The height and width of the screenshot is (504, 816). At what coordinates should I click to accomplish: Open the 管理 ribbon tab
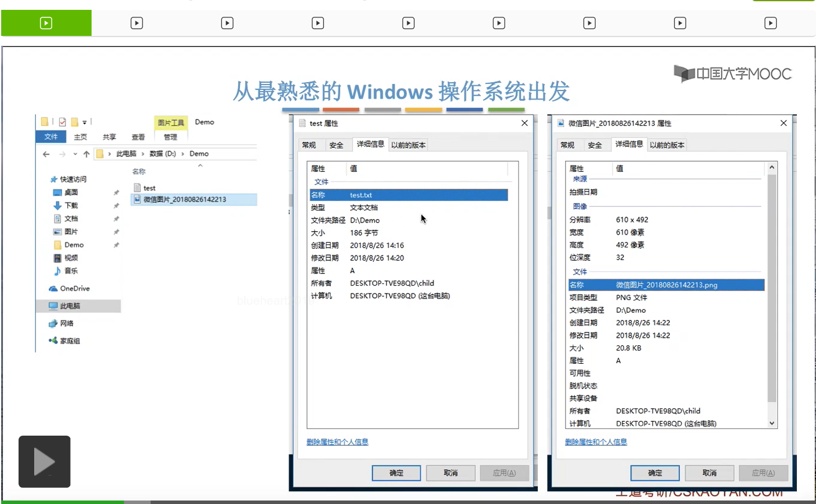(x=170, y=137)
